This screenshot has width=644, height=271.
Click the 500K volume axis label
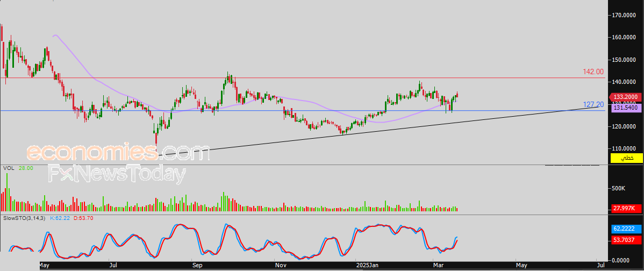tap(619, 188)
